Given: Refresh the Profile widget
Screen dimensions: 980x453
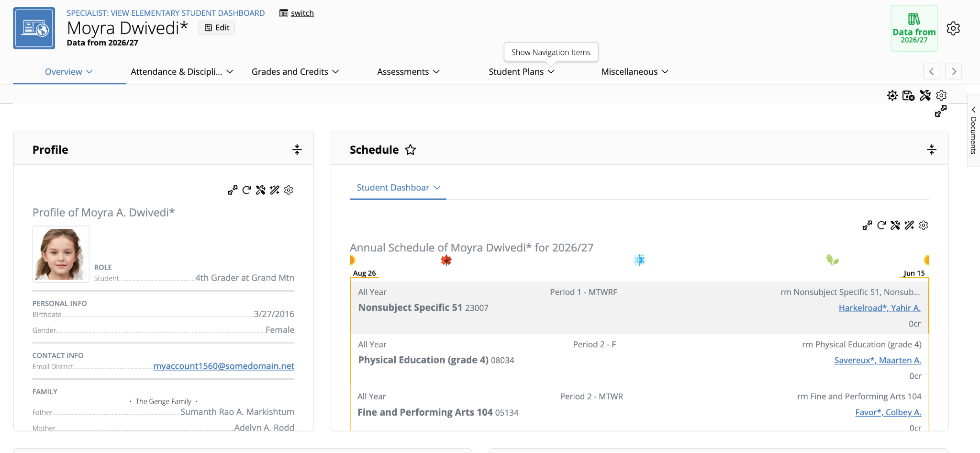Looking at the screenshot, I should tap(246, 190).
